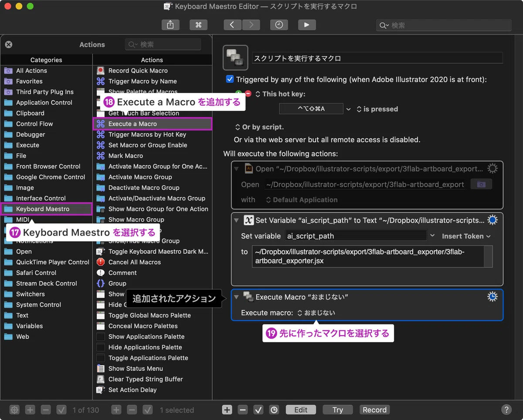Image resolution: width=523 pixels, height=420 pixels.
Task: Toggle 'Triggered by any of the following' checkbox
Action: click(x=230, y=79)
